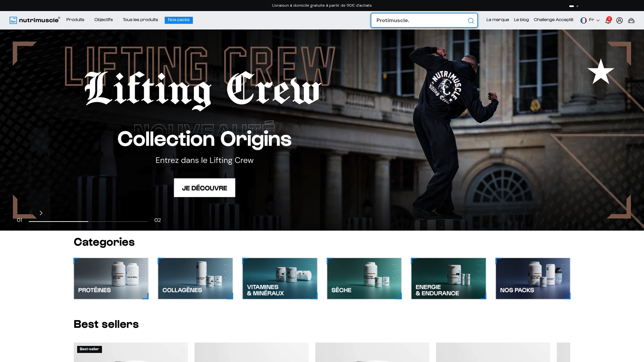644x362 pixels.
Task: Click the French flag language icon
Action: tap(584, 20)
